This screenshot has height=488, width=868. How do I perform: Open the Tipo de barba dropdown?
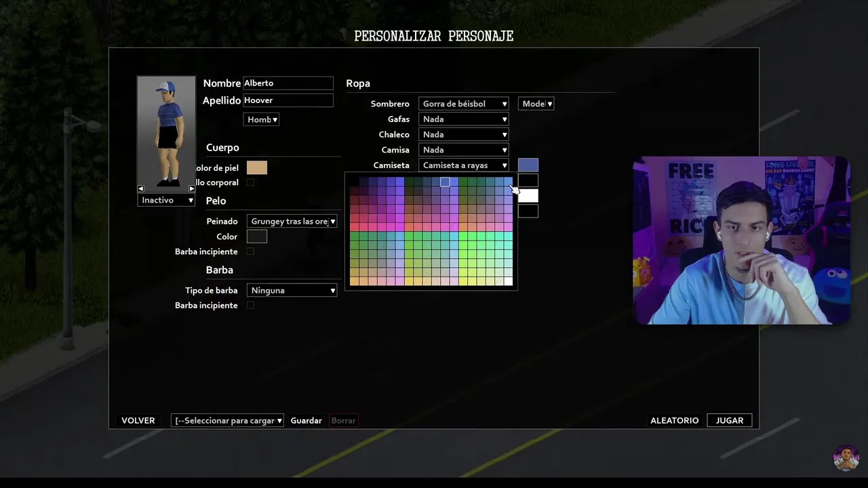tap(292, 290)
